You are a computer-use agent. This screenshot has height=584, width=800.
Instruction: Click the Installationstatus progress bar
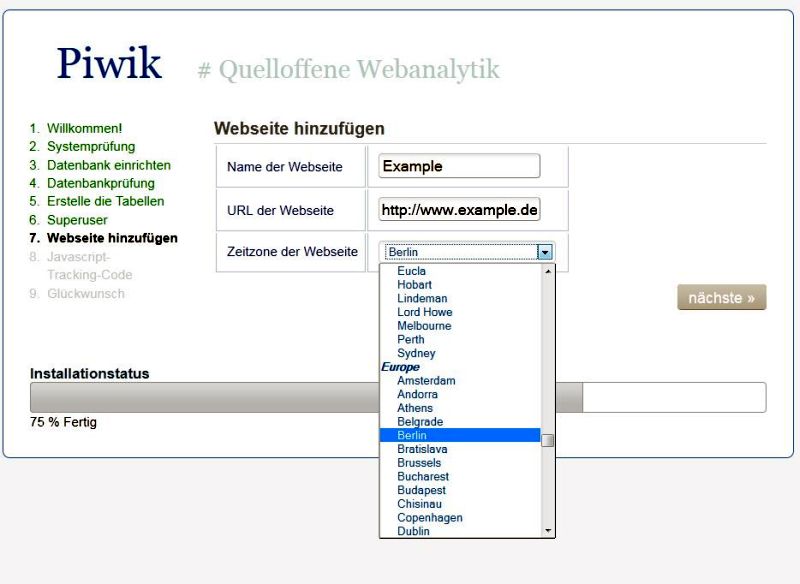click(398, 397)
